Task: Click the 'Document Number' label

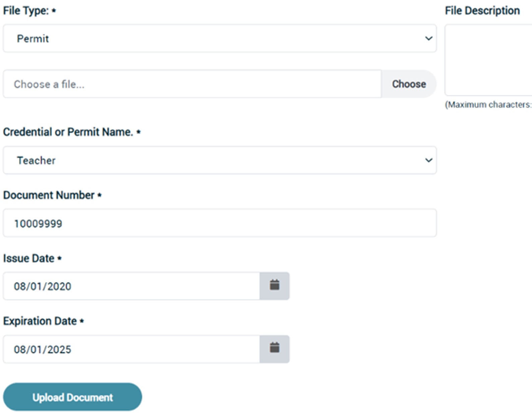Action: [49, 195]
